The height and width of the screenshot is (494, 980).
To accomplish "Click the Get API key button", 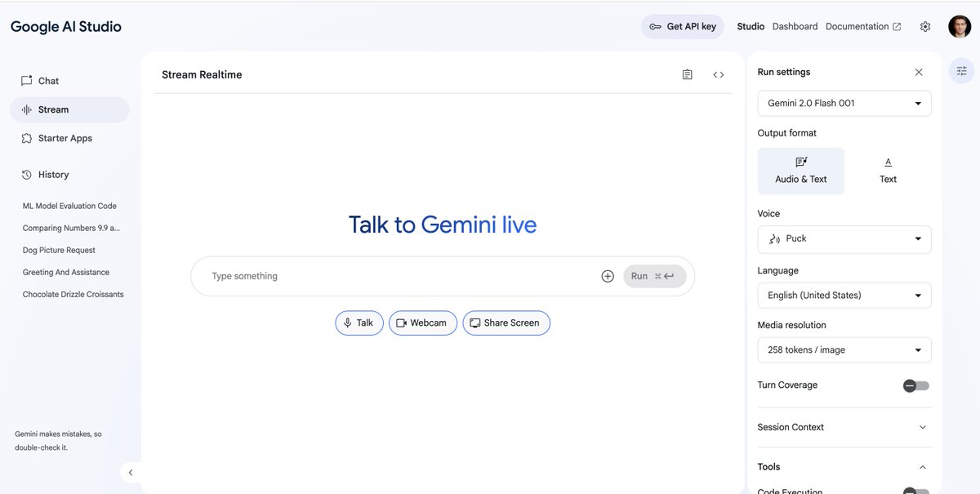I will [683, 25].
